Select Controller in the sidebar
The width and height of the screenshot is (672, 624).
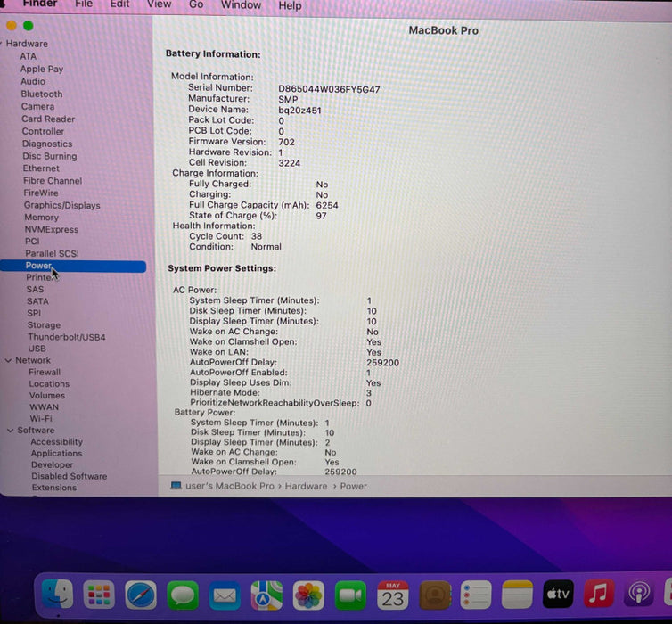pos(44,131)
